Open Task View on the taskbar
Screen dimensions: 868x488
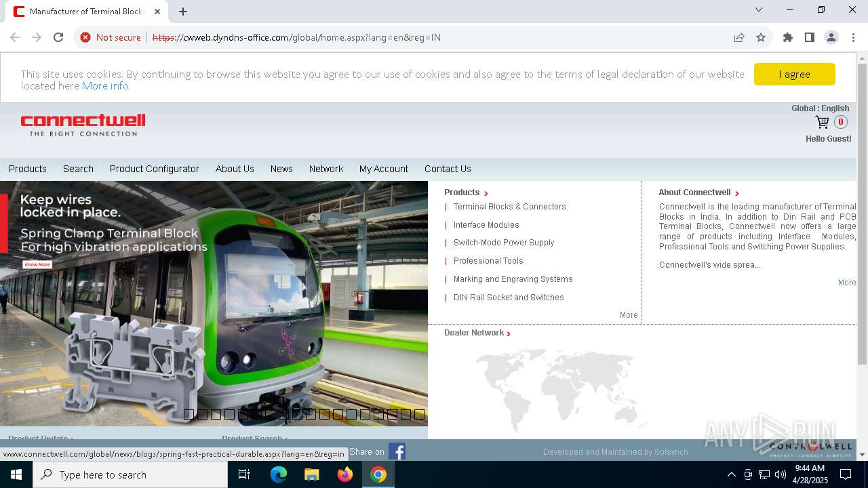click(244, 474)
